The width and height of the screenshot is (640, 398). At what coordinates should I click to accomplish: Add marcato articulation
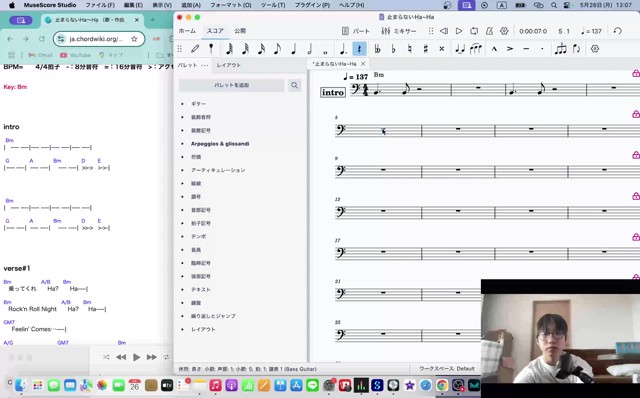click(x=494, y=49)
